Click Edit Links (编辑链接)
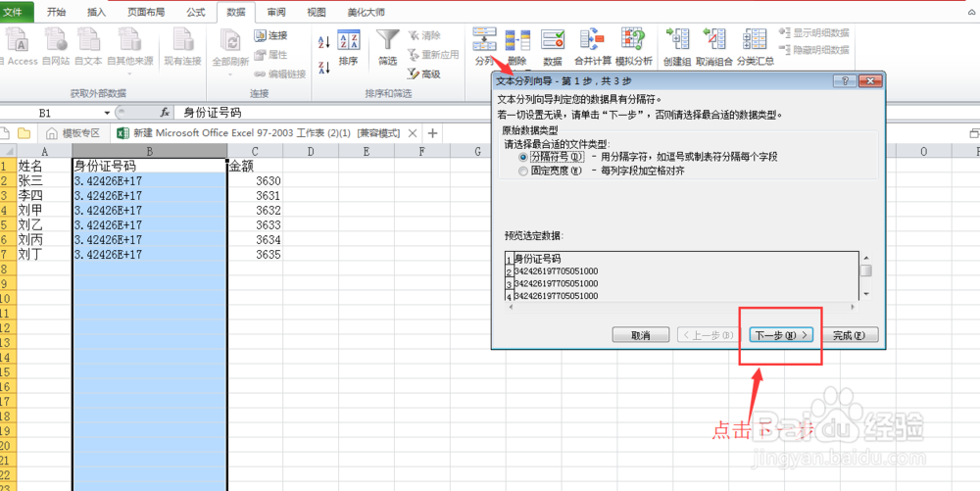The width and height of the screenshot is (980, 491). point(279,74)
